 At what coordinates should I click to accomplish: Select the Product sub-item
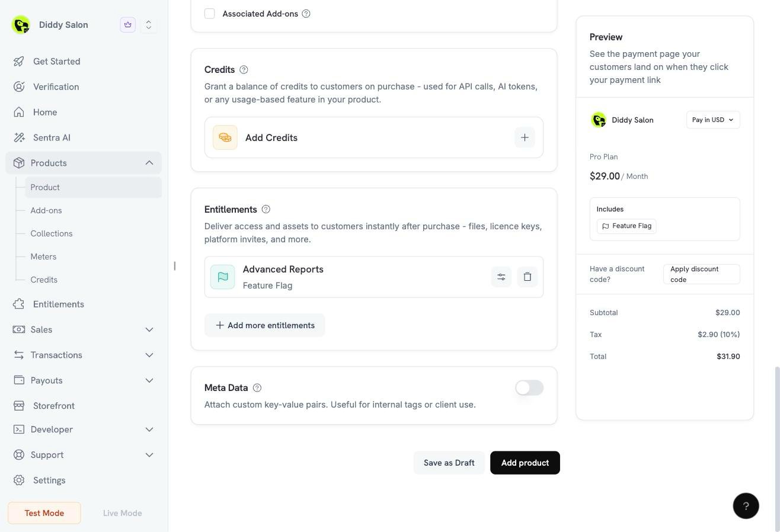pyautogui.click(x=93, y=187)
